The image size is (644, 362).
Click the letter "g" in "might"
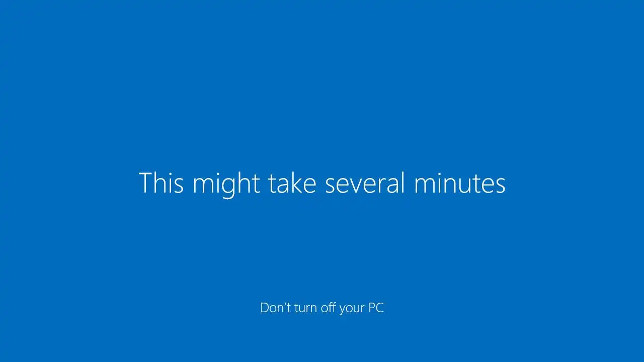click(x=226, y=188)
